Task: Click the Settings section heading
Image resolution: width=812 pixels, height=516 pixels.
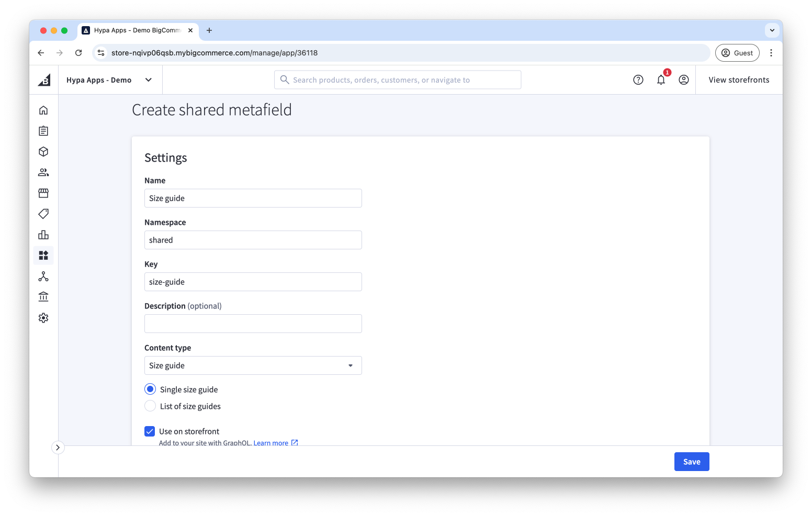Action: [166, 158]
